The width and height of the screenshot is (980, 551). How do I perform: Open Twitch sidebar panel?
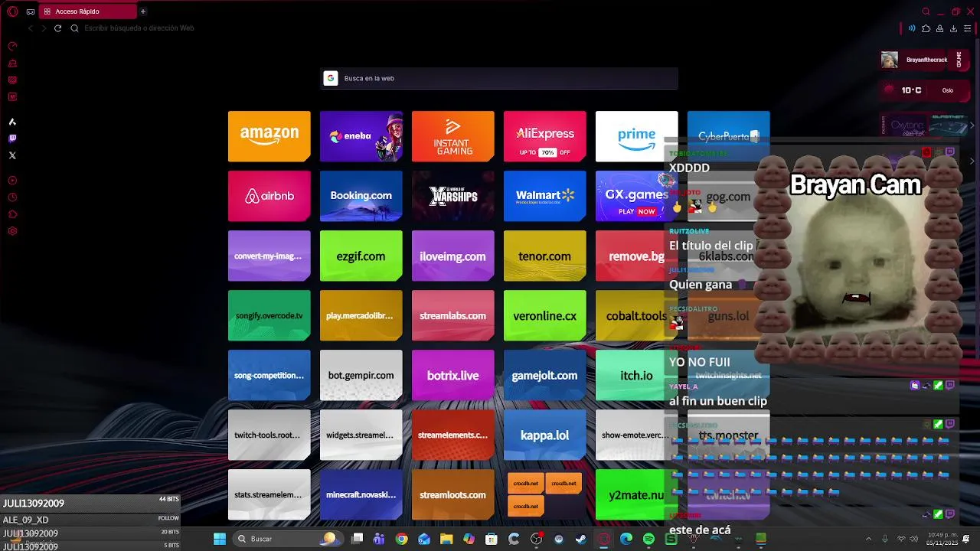pos(12,139)
